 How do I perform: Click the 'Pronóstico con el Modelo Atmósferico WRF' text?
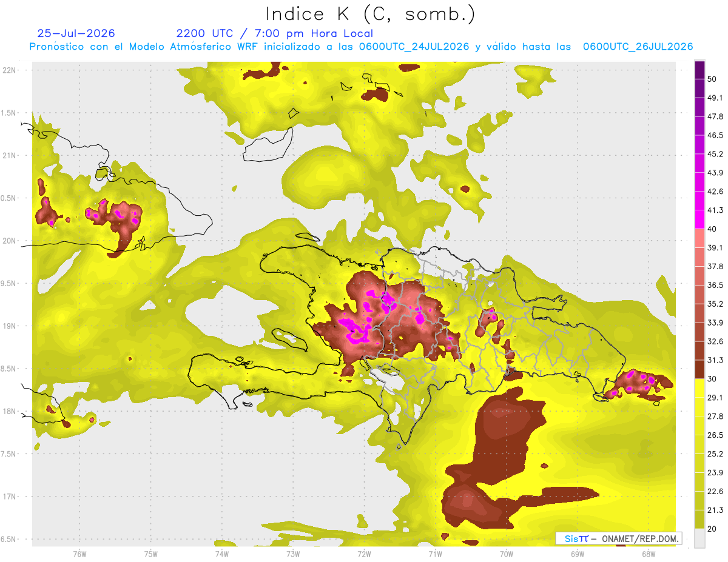click(145, 47)
